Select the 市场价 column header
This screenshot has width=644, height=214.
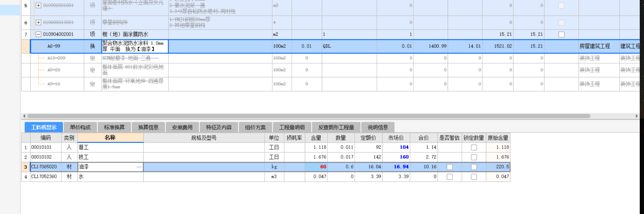click(396, 138)
